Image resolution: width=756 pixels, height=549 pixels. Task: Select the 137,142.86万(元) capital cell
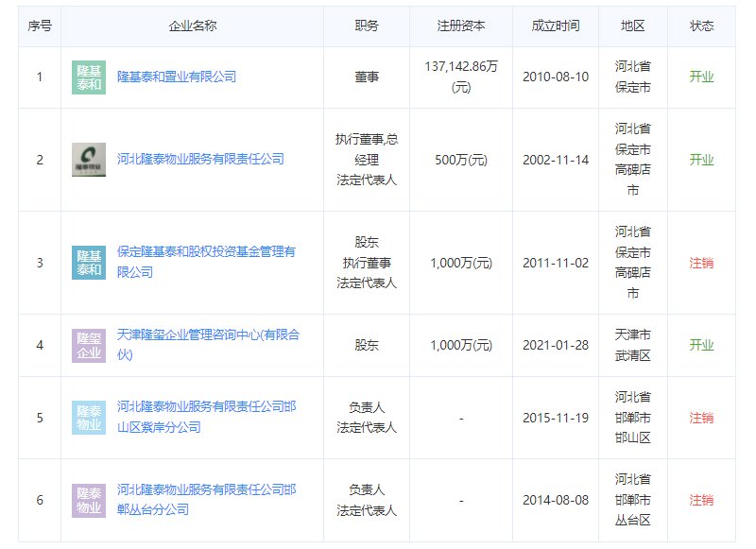pos(461,77)
